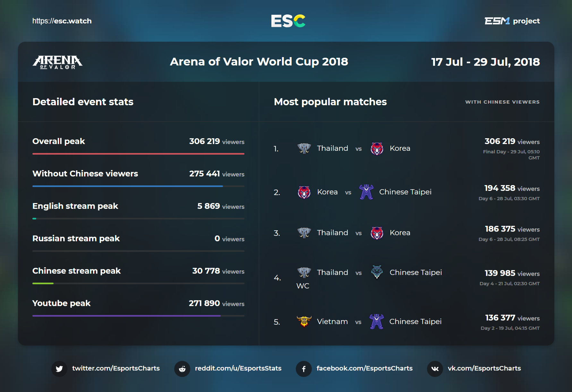Click Korea tiger icon in match 2
The width and height of the screenshot is (572, 392).
click(x=304, y=192)
